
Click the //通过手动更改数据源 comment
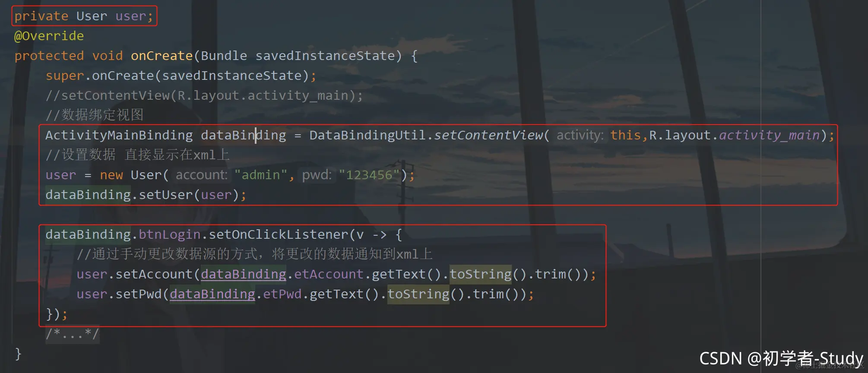tap(255, 254)
